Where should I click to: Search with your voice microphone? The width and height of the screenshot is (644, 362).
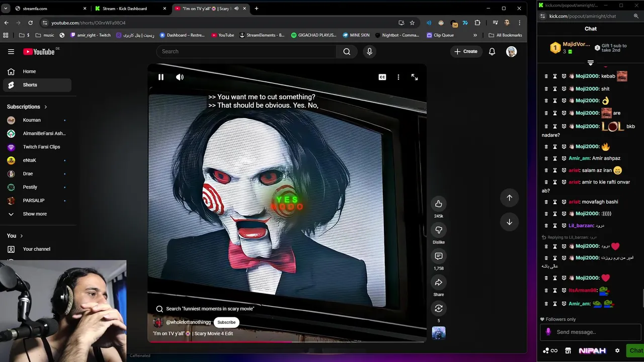(x=369, y=51)
